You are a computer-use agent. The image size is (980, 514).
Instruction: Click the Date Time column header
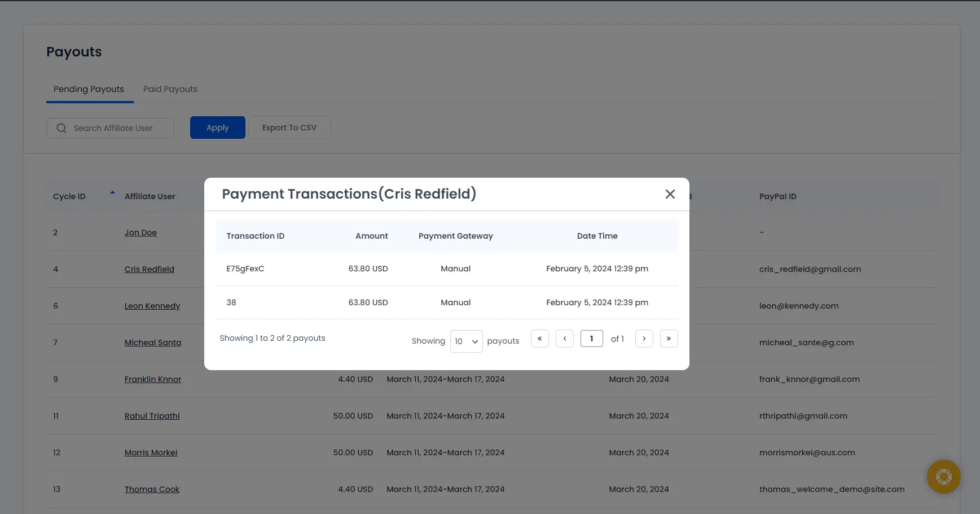click(597, 236)
